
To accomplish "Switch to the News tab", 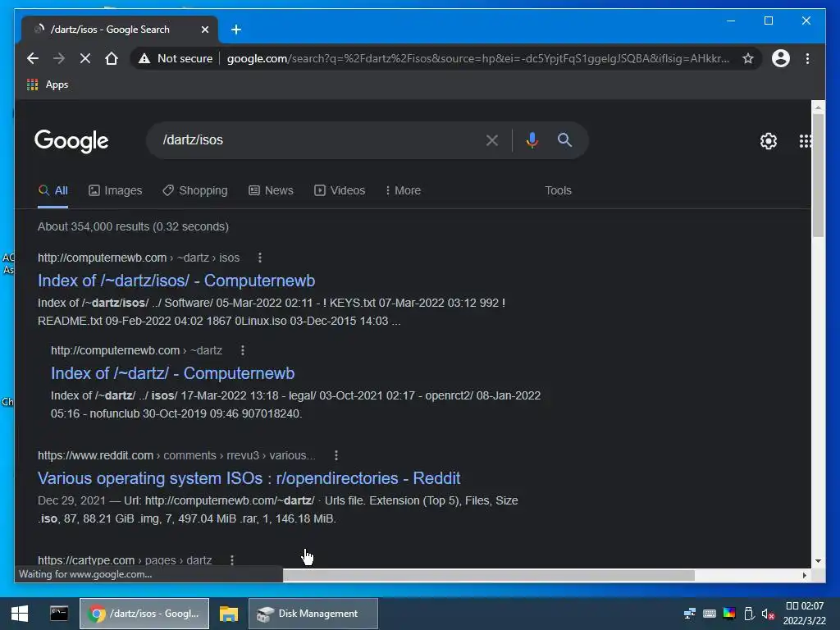I will coord(271,190).
